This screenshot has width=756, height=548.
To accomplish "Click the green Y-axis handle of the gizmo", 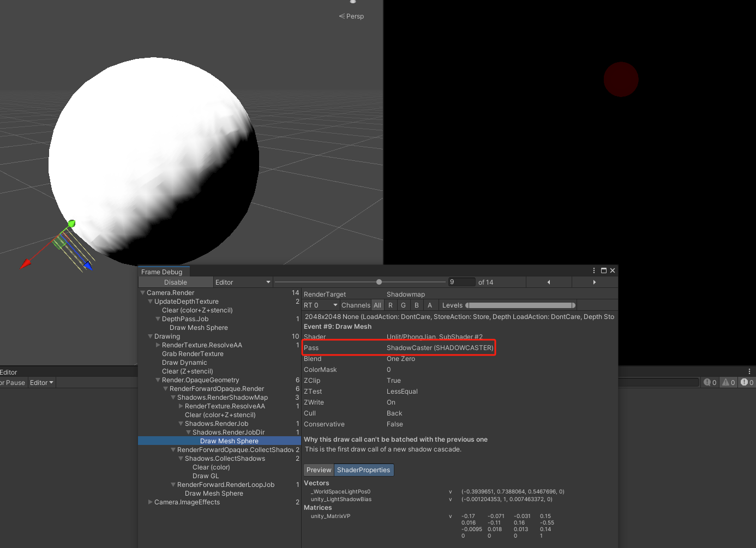I will coord(71,224).
